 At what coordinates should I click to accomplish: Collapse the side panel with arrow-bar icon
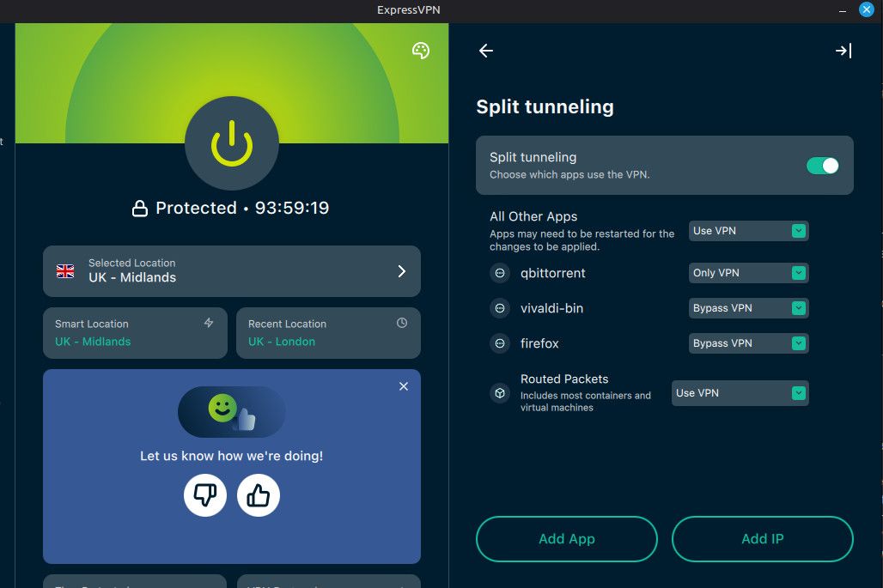843,51
